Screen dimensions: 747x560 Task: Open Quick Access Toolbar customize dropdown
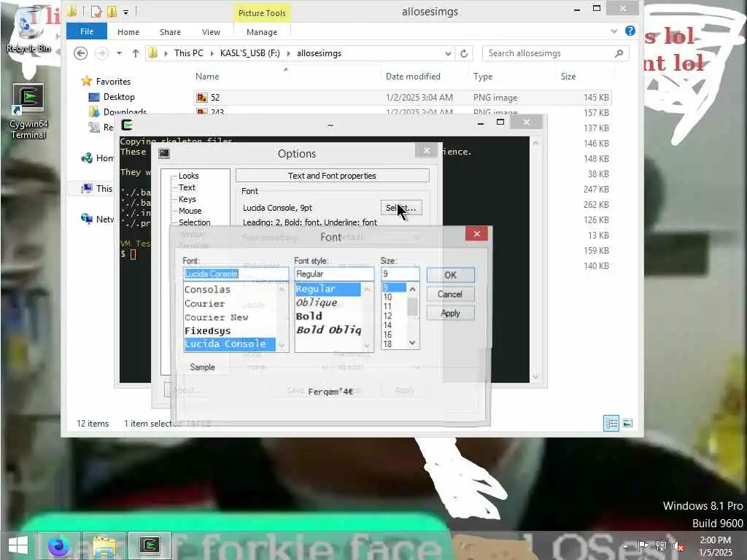click(125, 12)
